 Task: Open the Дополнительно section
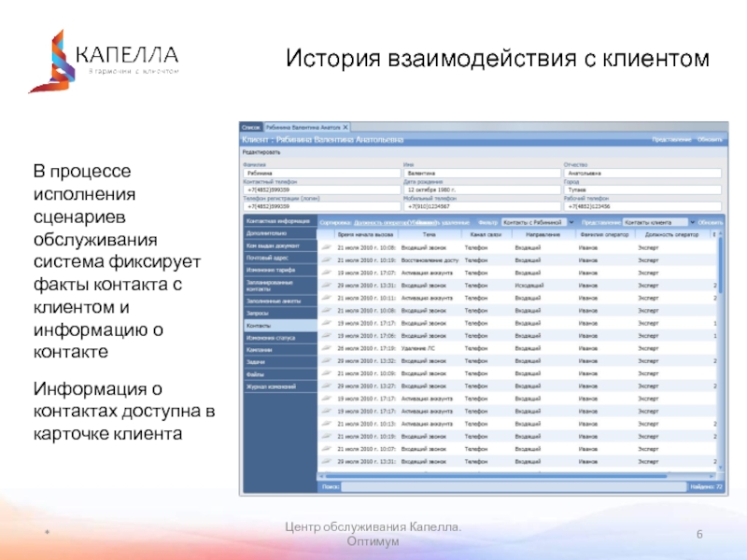point(280,233)
